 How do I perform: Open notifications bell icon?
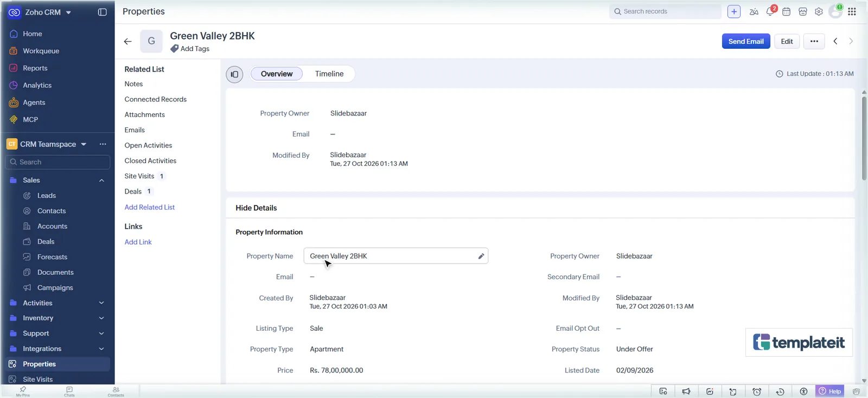tap(770, 11)
